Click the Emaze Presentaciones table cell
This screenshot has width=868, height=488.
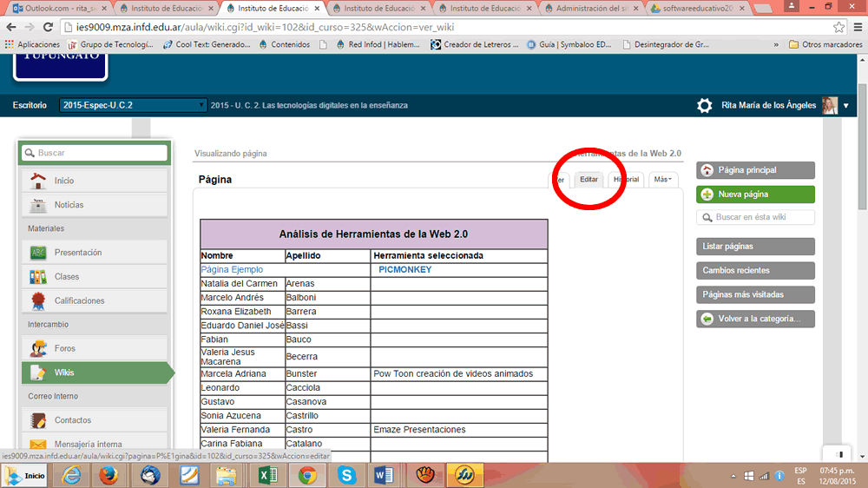click(459, 430)
